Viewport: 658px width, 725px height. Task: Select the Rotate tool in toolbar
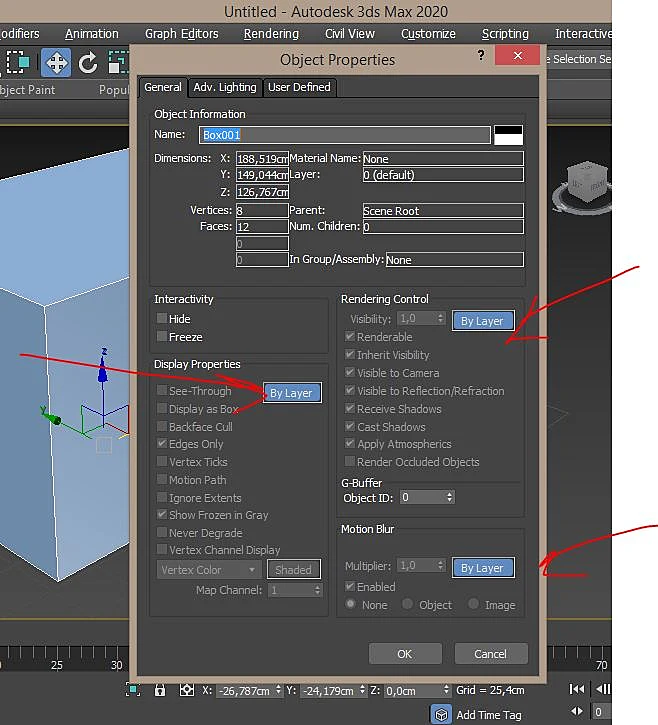(x=88, y=63)
